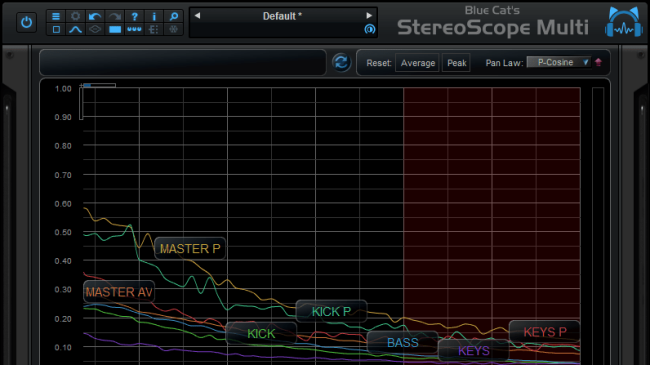Click the info "i" icon

coord(154,16)
